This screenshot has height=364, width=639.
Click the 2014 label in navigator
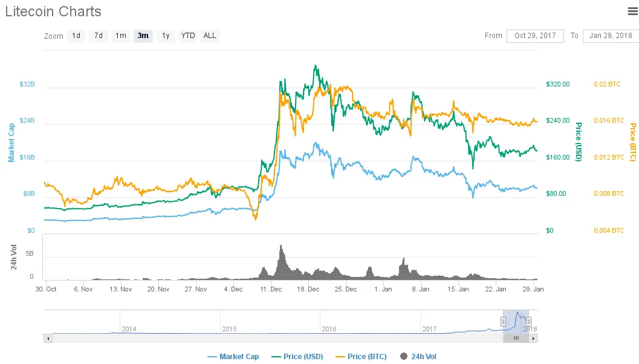click(x=129, y=329)
